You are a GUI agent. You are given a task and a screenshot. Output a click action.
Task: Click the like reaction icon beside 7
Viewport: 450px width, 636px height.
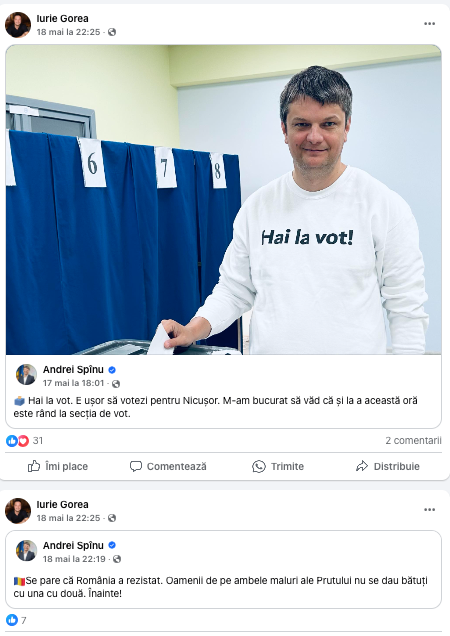12,620
